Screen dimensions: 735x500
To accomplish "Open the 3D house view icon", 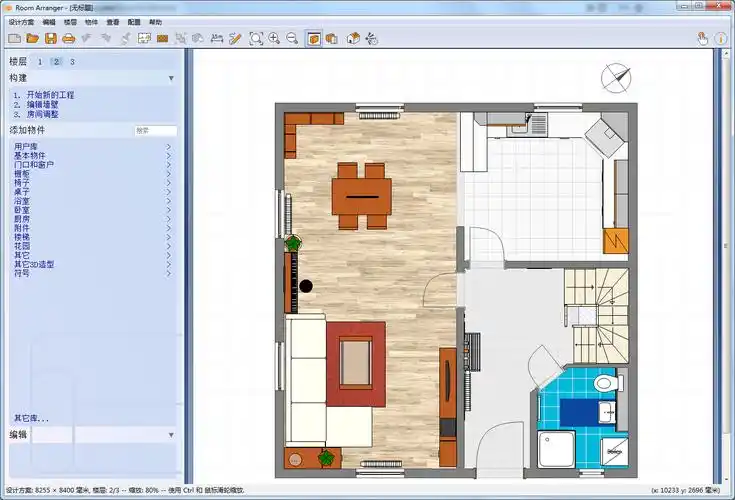I will pos(353,39).
